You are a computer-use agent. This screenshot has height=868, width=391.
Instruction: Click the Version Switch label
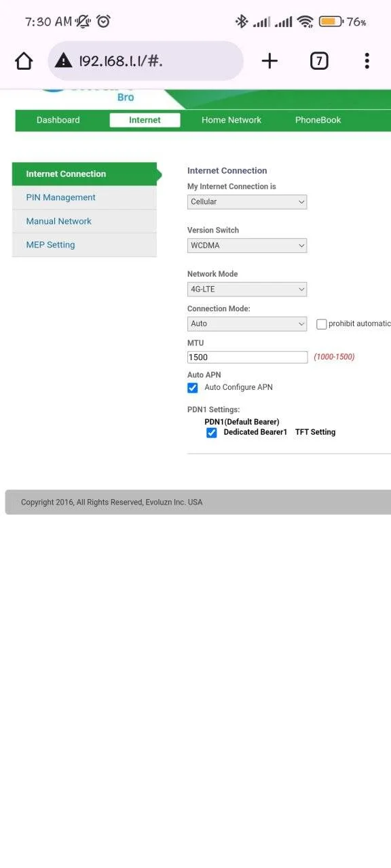pyautogui.click(x=213, y=231)
